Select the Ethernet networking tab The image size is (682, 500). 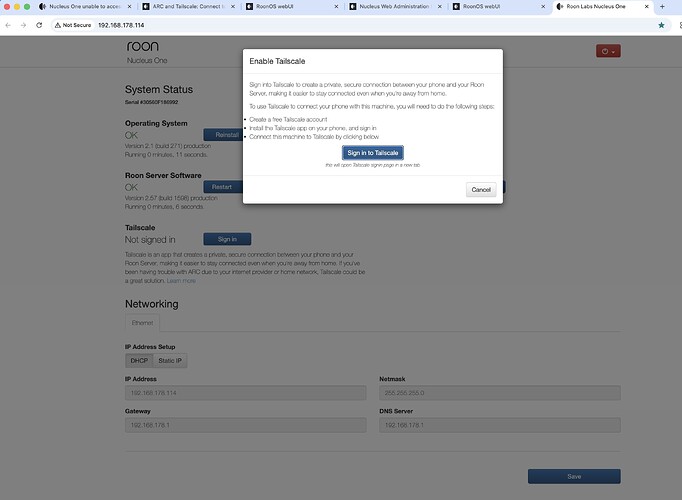[142, 323]
